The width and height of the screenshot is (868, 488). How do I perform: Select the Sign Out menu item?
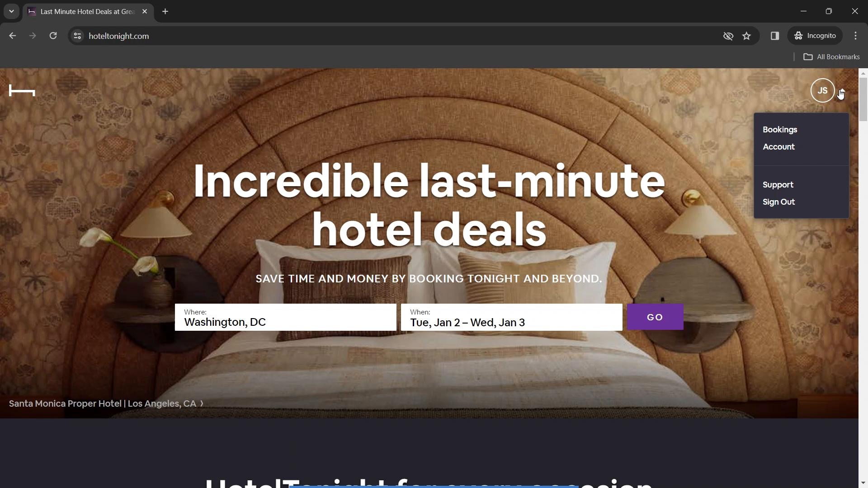pyautogui.click(x=779, y=202)
